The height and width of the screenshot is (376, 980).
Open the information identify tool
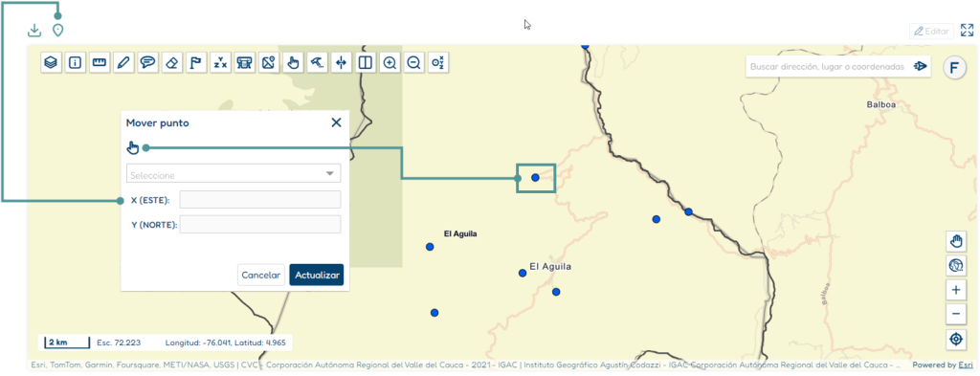(x=75, y=62)
